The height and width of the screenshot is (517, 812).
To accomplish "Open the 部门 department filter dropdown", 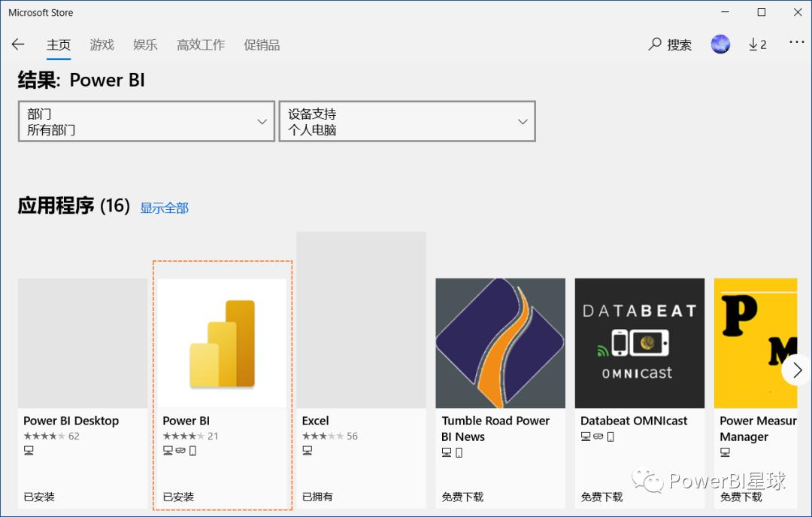I will (x=146, y=121).
